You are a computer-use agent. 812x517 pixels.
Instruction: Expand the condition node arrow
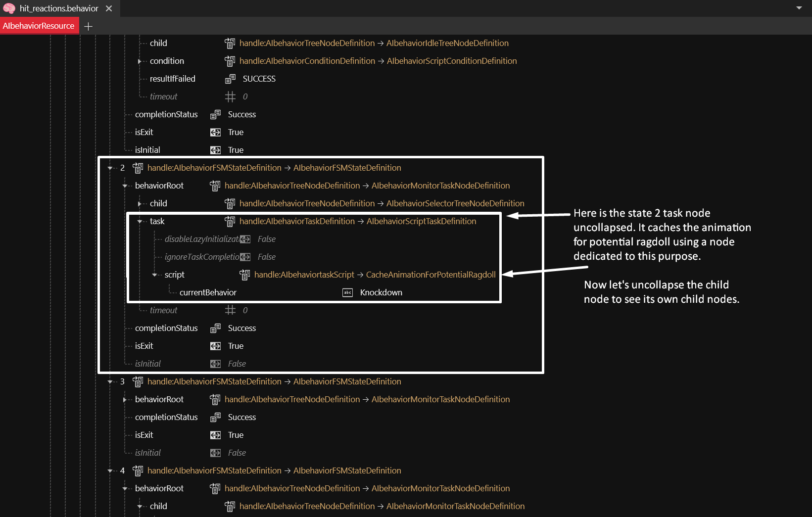pyautogui.click(x=140, y=61)
